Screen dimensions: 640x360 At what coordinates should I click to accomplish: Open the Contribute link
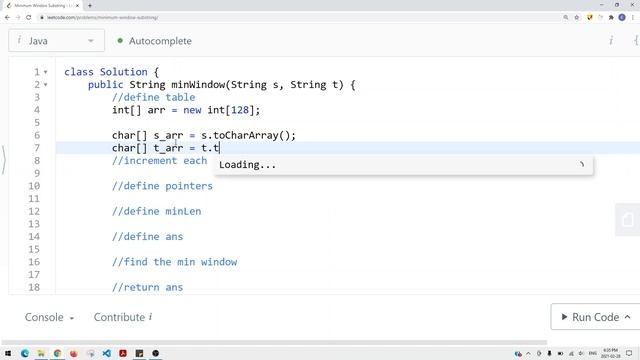123,317
